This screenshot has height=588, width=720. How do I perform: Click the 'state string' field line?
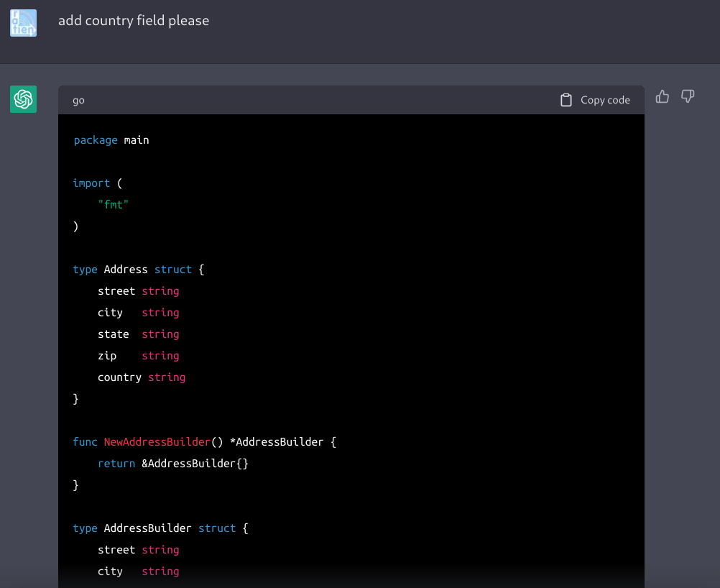(x=139, y=334)
